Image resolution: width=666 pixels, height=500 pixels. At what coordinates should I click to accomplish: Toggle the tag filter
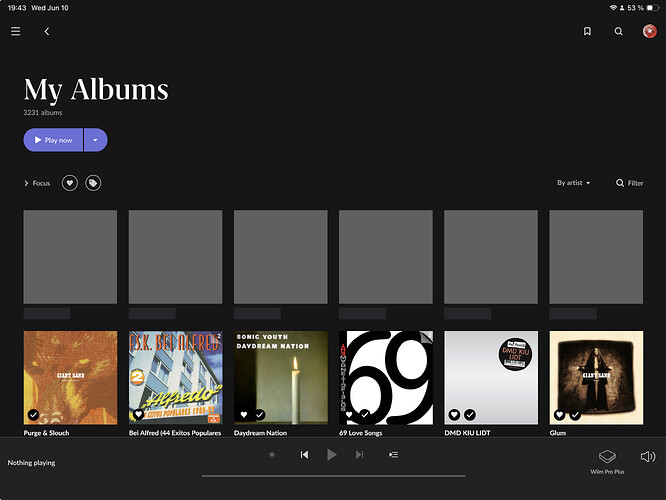tap(93, 183)
